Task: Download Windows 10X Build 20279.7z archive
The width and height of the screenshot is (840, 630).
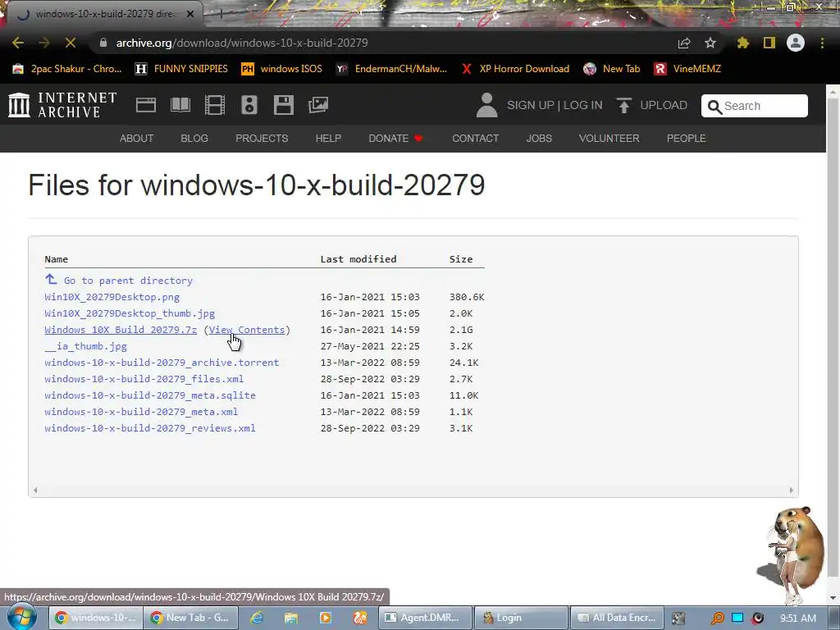Action: point(121,330)
